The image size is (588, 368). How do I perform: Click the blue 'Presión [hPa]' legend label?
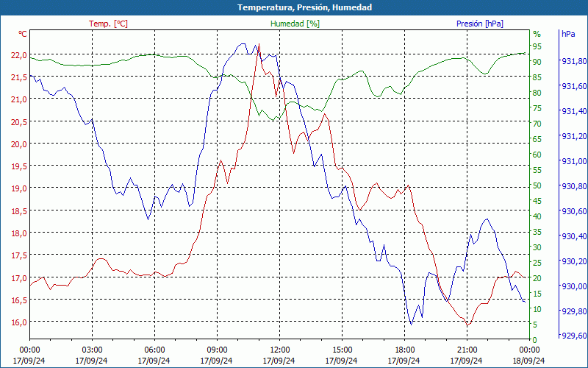[480, 24]
